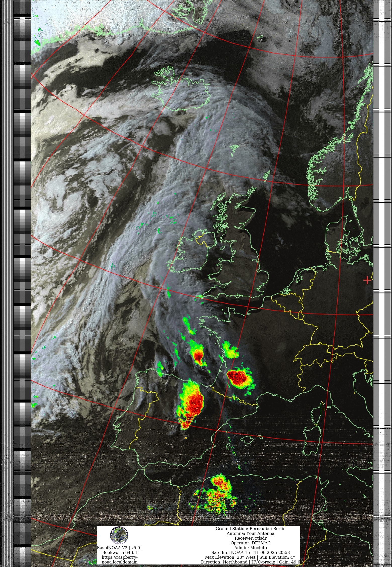This screenshot has height=567, width=392.
Task: Select the 'Admin: Mochito' text
Action: pyautogui.click(x=251, y=548)
